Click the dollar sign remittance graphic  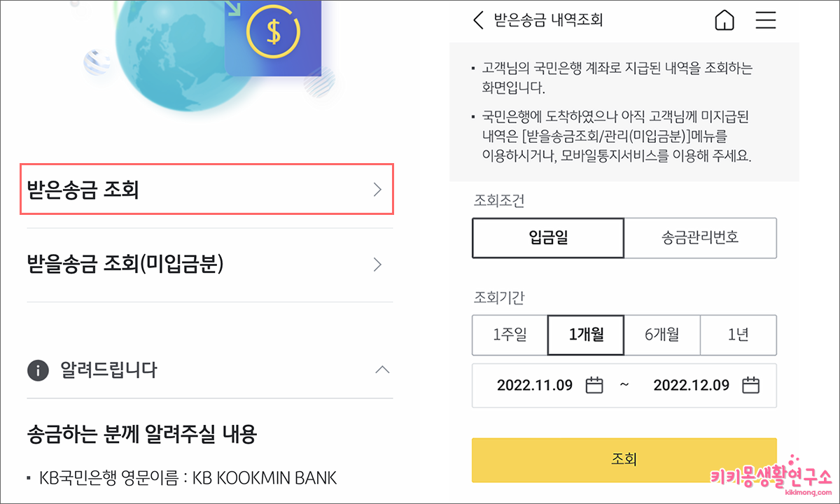click(272, 31)
